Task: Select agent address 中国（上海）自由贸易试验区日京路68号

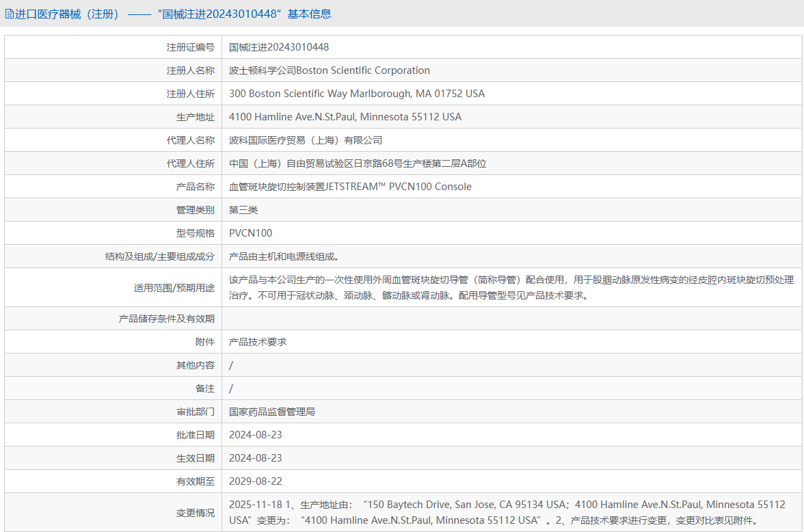Action: pyautogui.click(x=358, y=163)
